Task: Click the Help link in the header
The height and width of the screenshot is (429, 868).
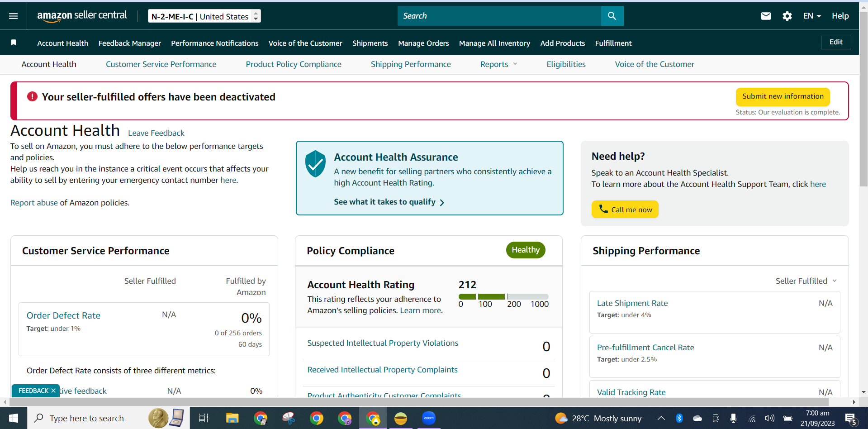Action: click(840, 16)
